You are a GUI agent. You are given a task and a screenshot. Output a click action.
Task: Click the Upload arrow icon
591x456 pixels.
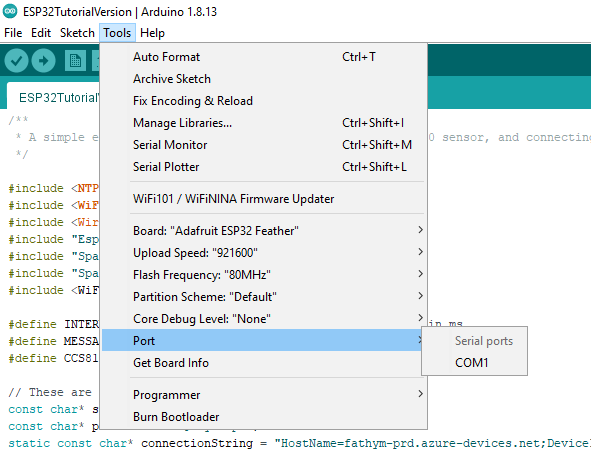point(43,61)
